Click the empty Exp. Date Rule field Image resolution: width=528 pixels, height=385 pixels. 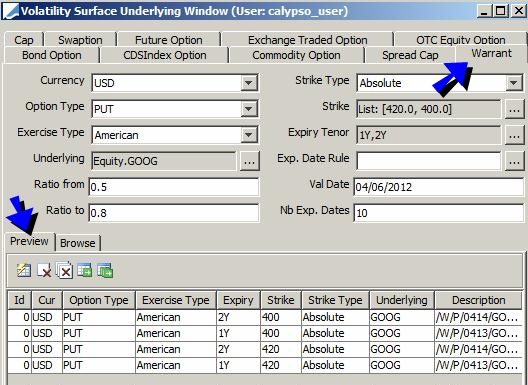point(429,161)
